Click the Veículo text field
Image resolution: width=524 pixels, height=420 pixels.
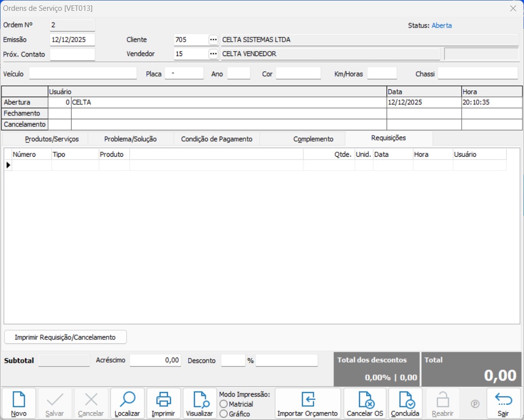(83, 74)
